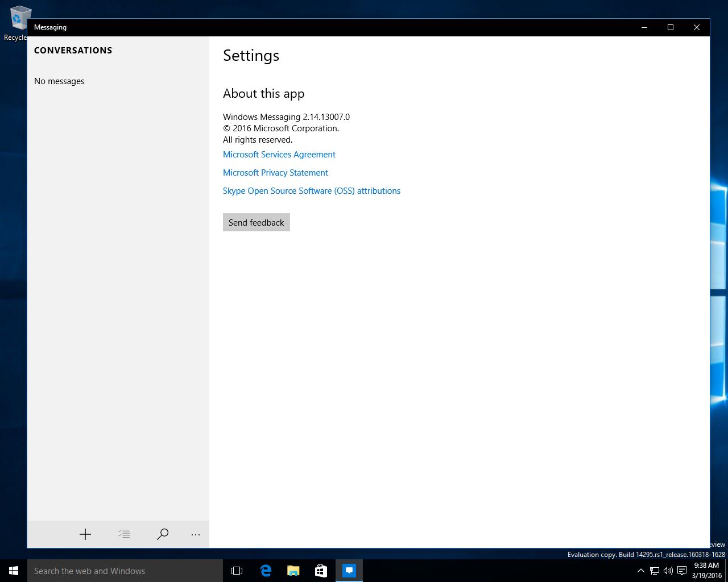Maximize the Messaging window
This screenshot has width=728, height=582.
point(671,27)
